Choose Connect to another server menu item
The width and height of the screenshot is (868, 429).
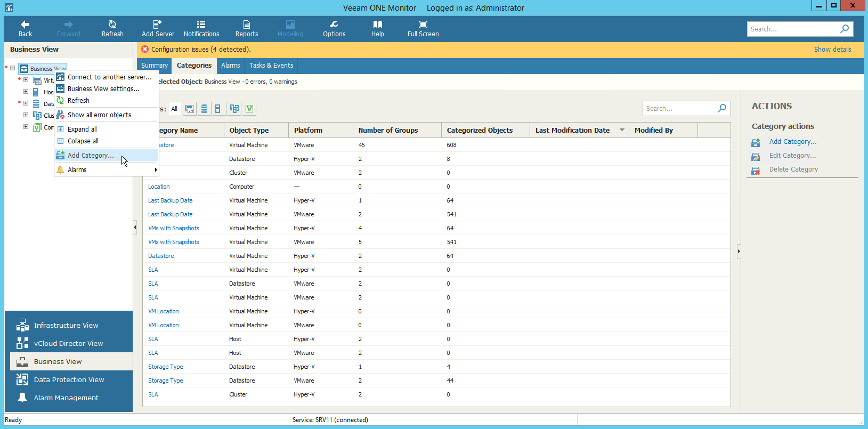107,77
